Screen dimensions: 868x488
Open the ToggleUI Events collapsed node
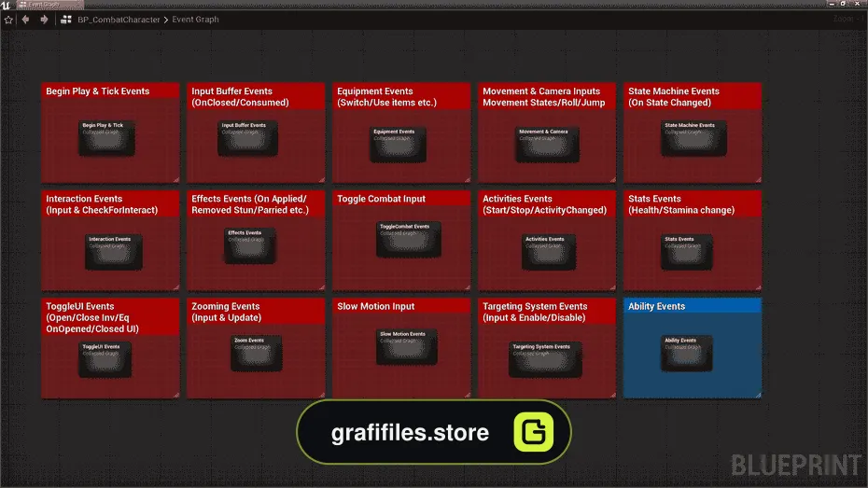(x=105, y=359)
